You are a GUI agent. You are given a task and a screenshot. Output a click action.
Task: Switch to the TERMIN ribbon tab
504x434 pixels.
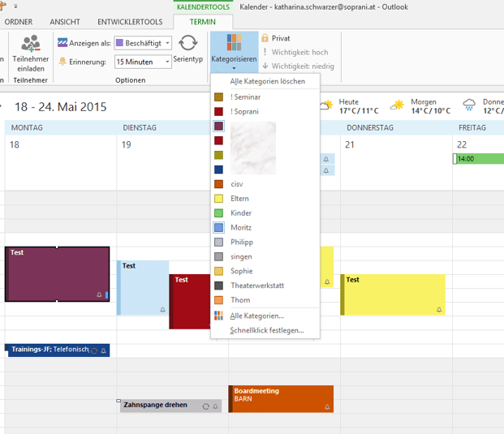pyautogui.click(x=203, y=22)
